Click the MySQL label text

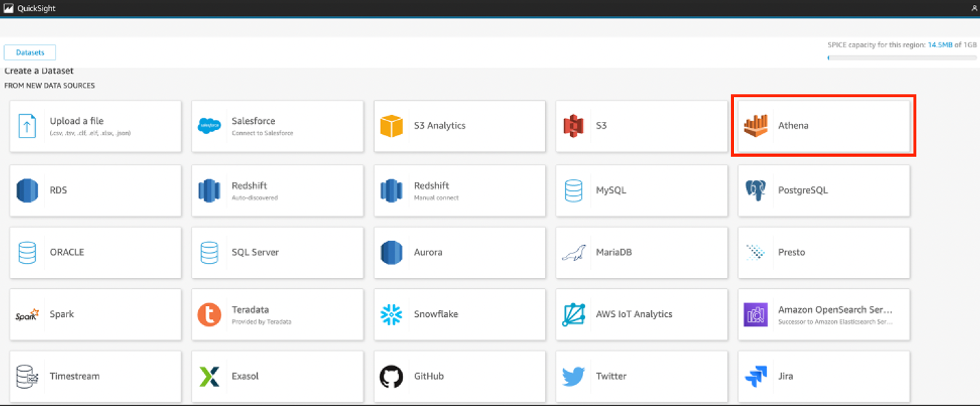coord(611,190)
